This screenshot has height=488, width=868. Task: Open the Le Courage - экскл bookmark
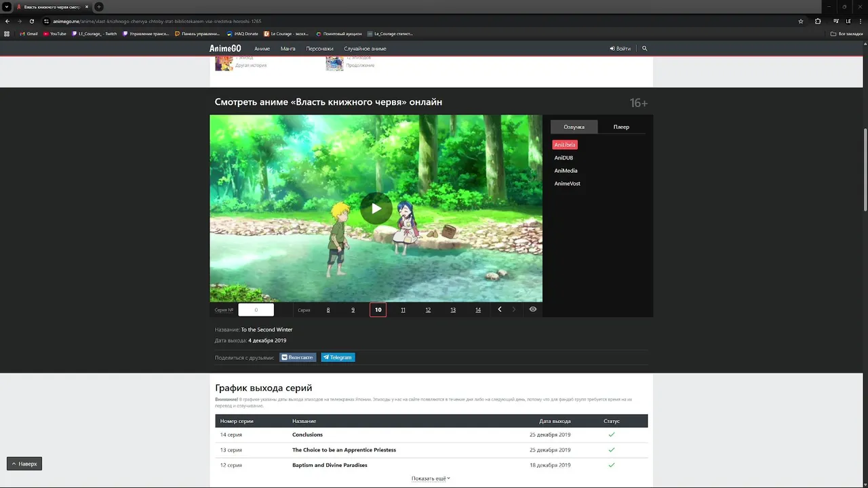point(286,33)
